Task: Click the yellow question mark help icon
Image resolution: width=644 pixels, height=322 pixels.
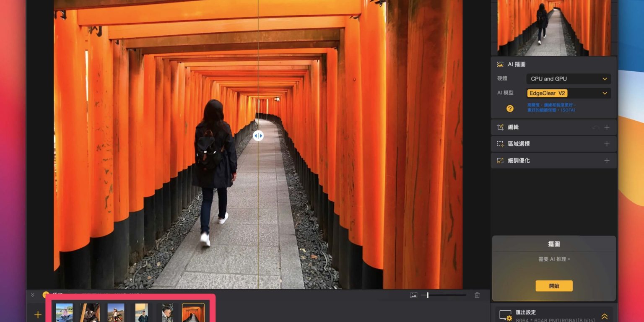Action: [510, 109]
